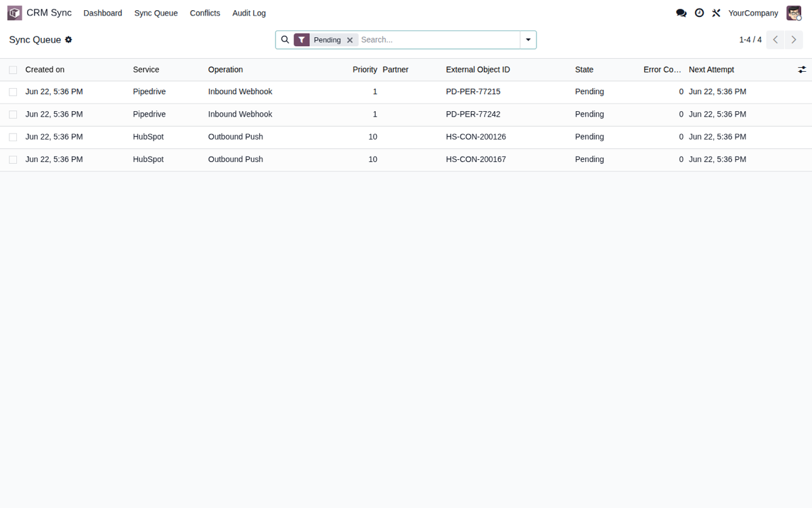Viewport: 812px width, 508px height.
Task: Sort by Operation column header
Action: tap(225, 70)
